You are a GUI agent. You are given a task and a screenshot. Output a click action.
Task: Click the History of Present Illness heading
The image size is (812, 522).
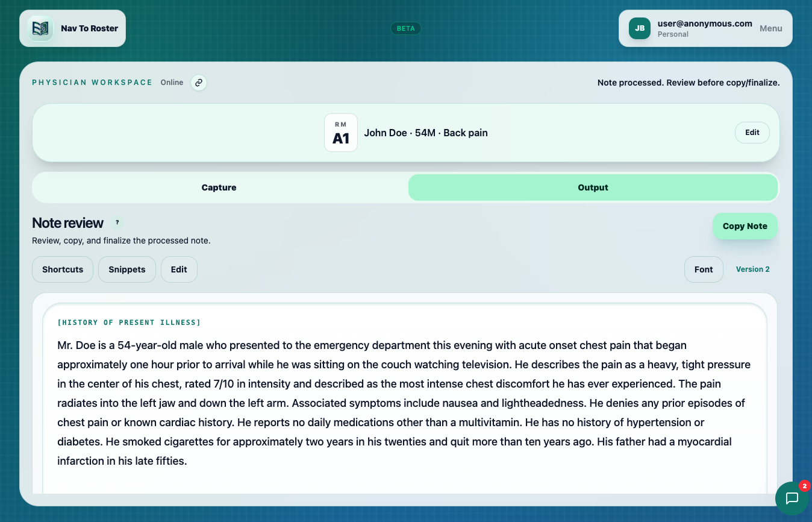point(129,322)
